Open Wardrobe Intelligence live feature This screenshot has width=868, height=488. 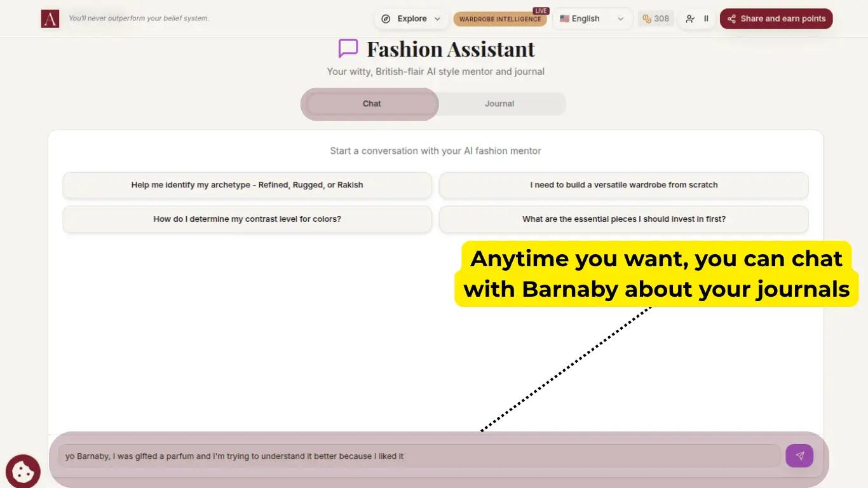pos(500,19)
